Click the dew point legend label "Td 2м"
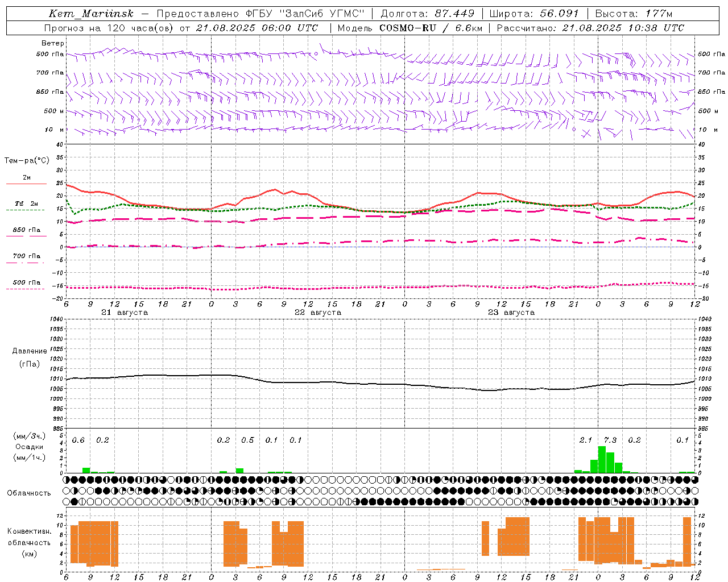728x582 pixels. click(x=27, y=203)
